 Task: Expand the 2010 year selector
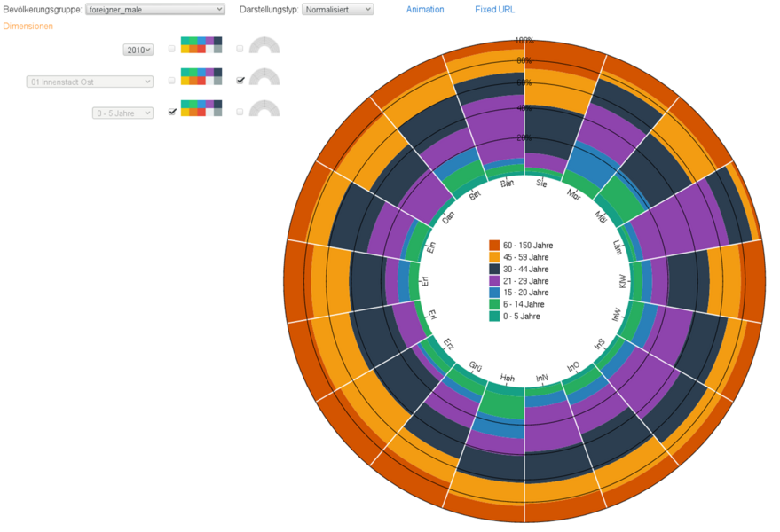pos(138,51)
